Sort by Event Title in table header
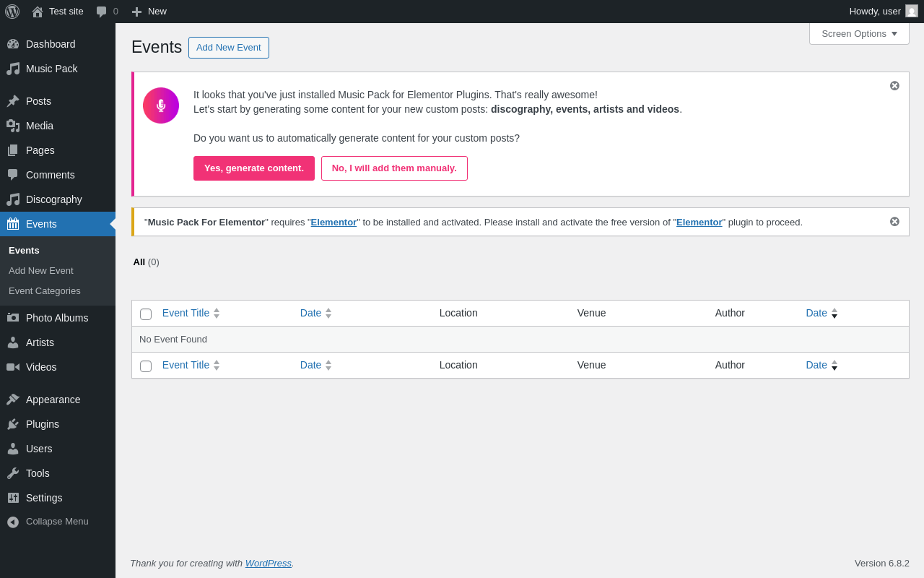The height and width of the screenshot is (578, 924). coord(191,313)
